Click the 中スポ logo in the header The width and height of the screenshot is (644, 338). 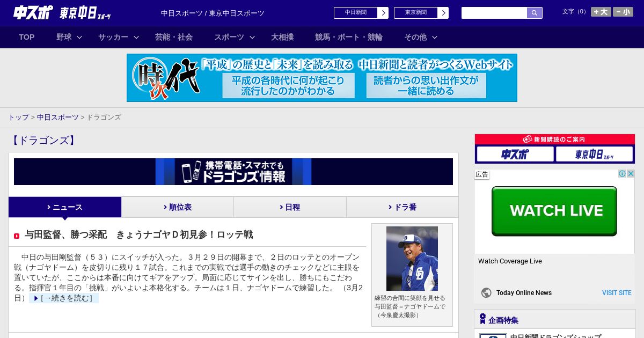coord(33,12)
